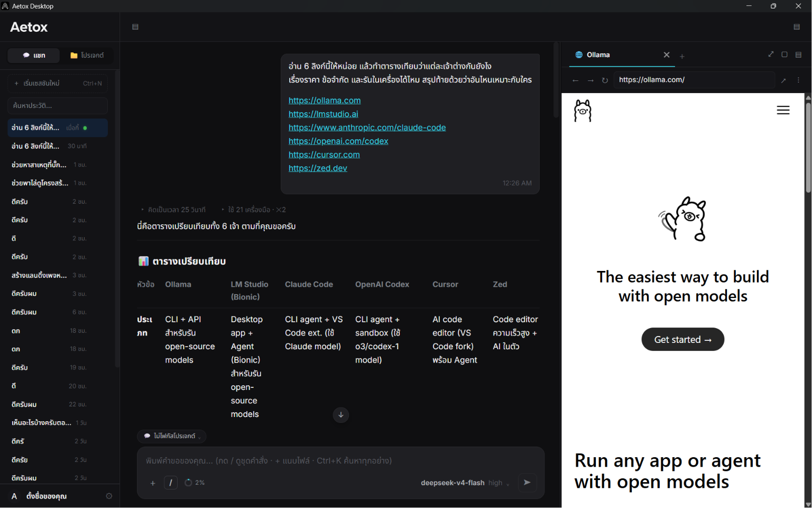The height and width of the screenshot is (508, 812).
Task: Click the user profile name in sidebar footer
Action: 47,496
